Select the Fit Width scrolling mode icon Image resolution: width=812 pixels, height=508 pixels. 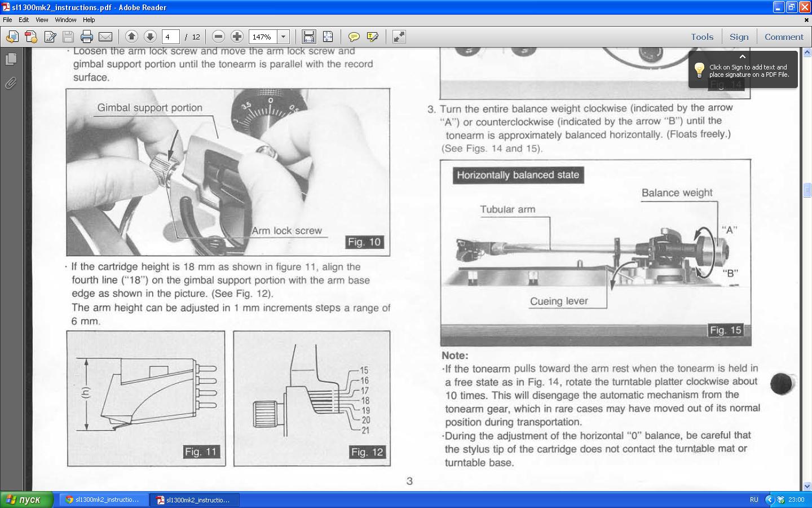pos(308,37)
